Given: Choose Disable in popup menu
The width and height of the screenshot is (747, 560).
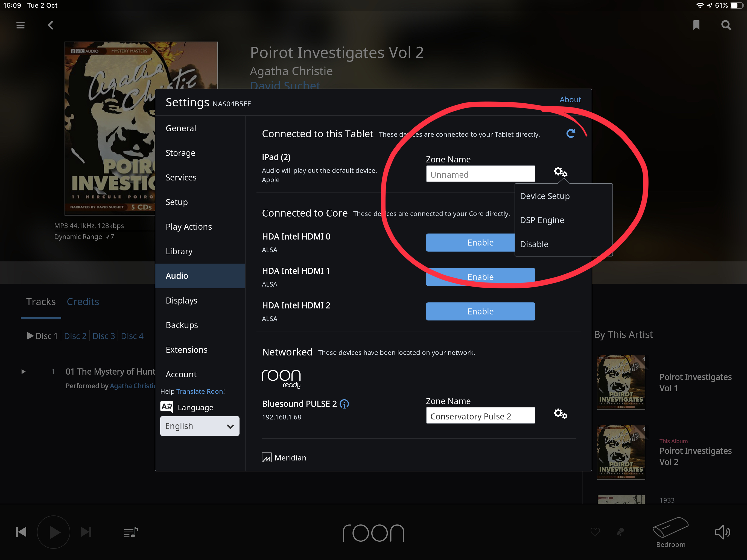Looking at the screenshot, I should point(563,244).
